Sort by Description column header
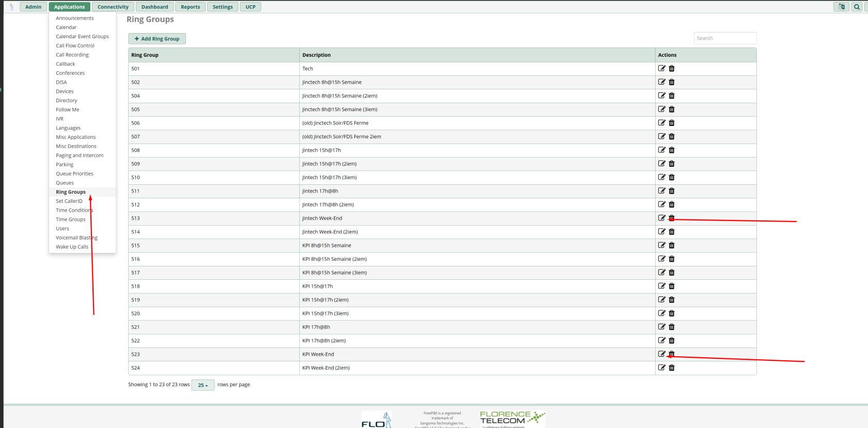Viewport: 868px width, 428px height. point(477,55)
